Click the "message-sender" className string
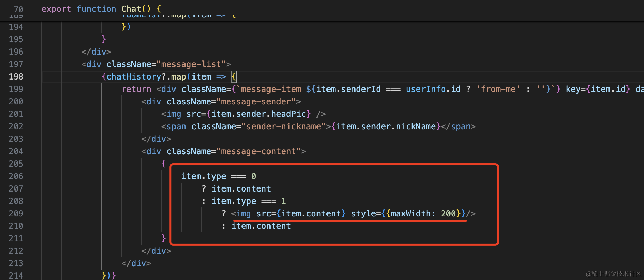Screen dimensions: 644x280 pos(256,102)
